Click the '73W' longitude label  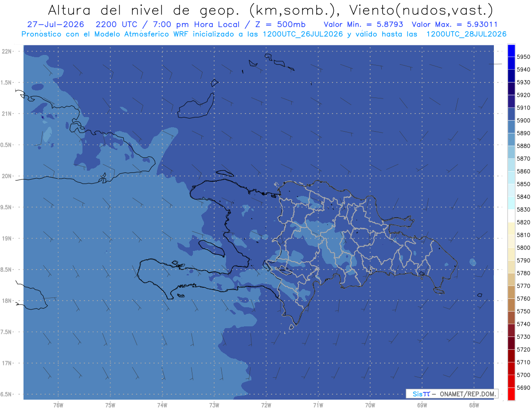(x=214, y=405)
